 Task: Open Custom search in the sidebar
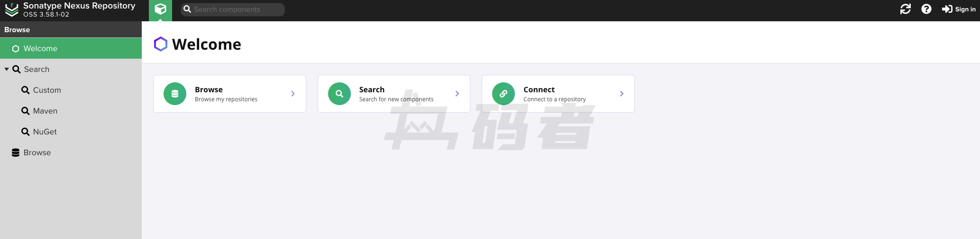[46, 90]
